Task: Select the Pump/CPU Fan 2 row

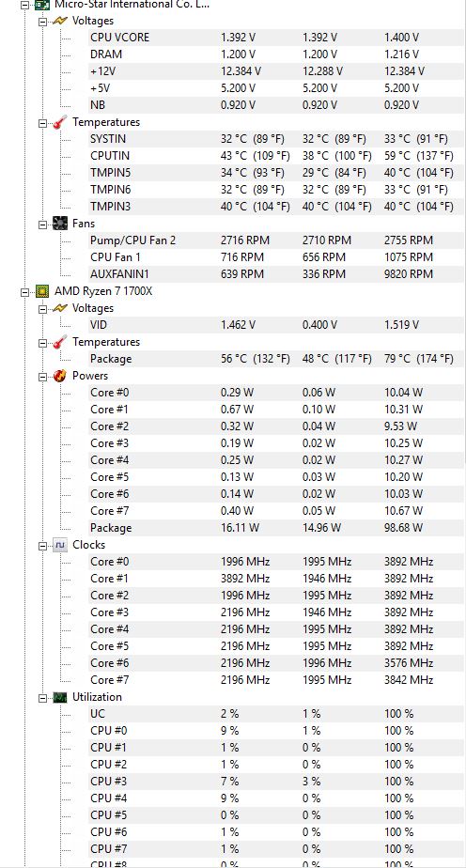Action: point(275,240)
